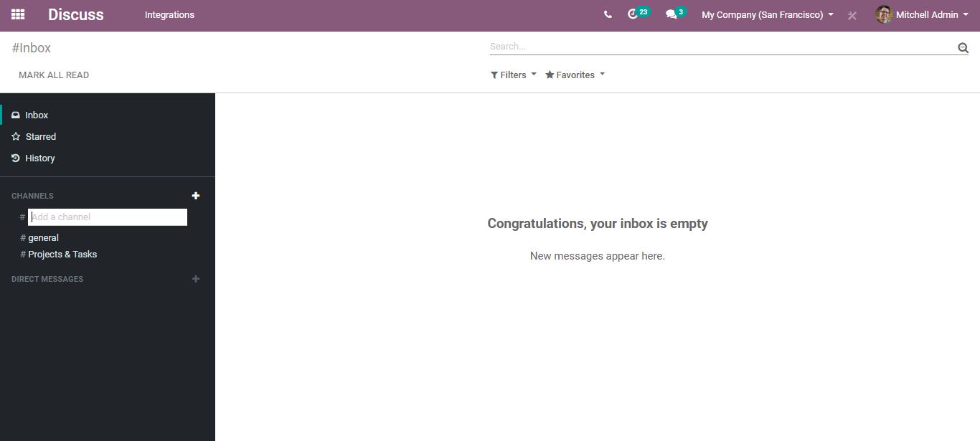Click the #Inbox breadcrumb title
980x441 pixels.
click(x=32, y=48)
